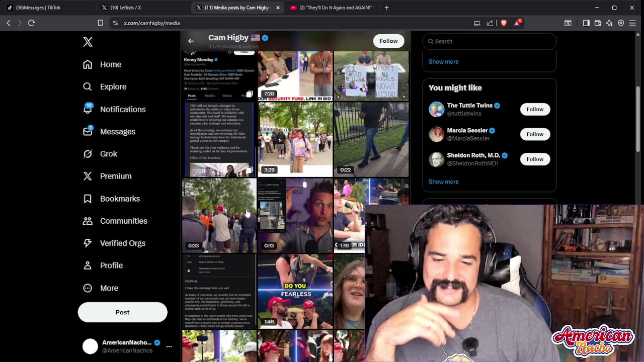Open a new browser tab
The width and height of the screenshot is (644, 362).
tap(386, 8)
